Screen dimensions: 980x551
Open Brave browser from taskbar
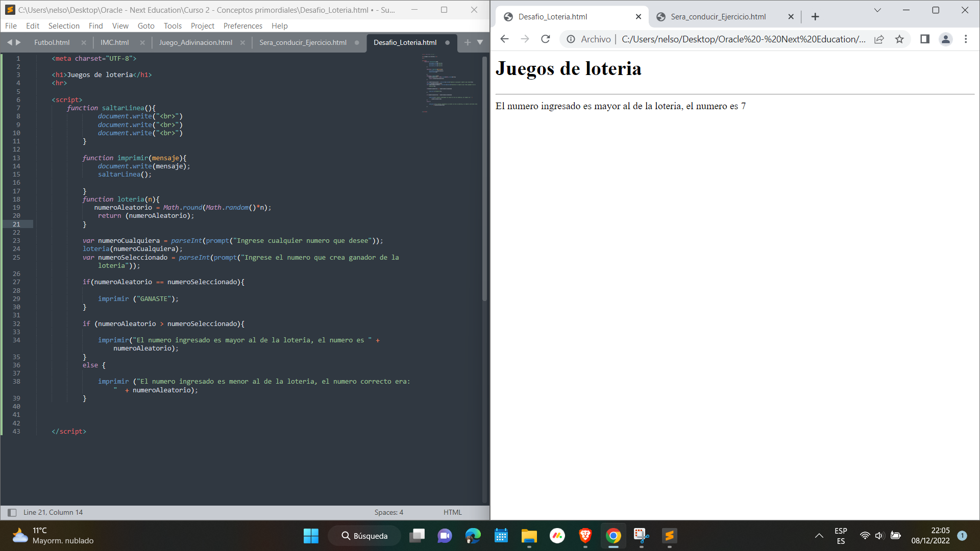tap(585, 536)
